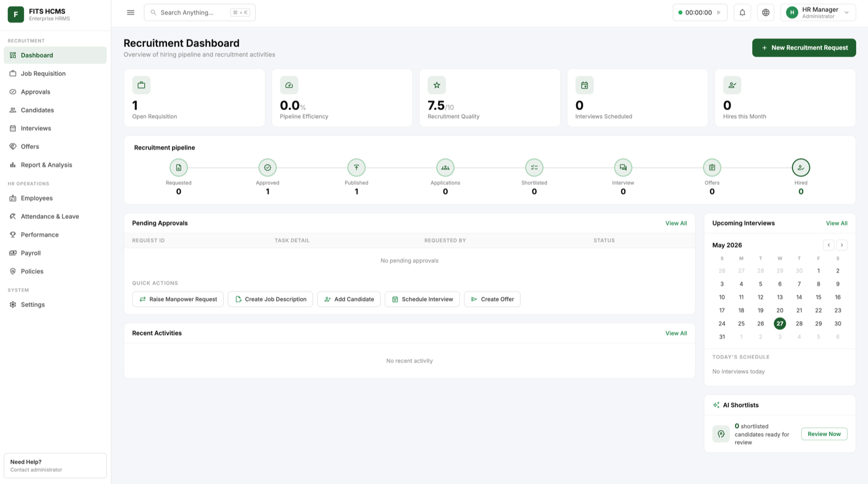Open Offers in the sidebar
The width and height of the screenshot is (868, 484).
point(55,147)
